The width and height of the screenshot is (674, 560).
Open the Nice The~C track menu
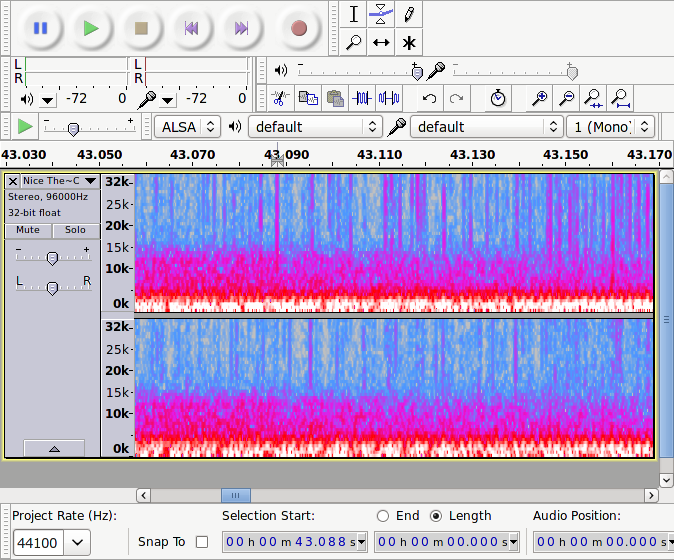[59, 181]
